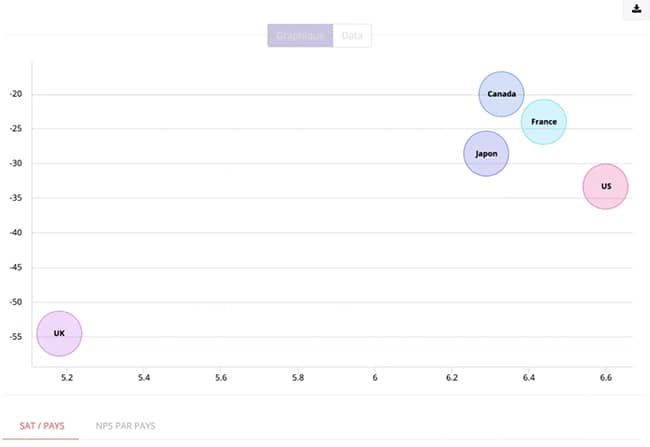Click the 5.2 x-axis label

click(x=67, y=378)
